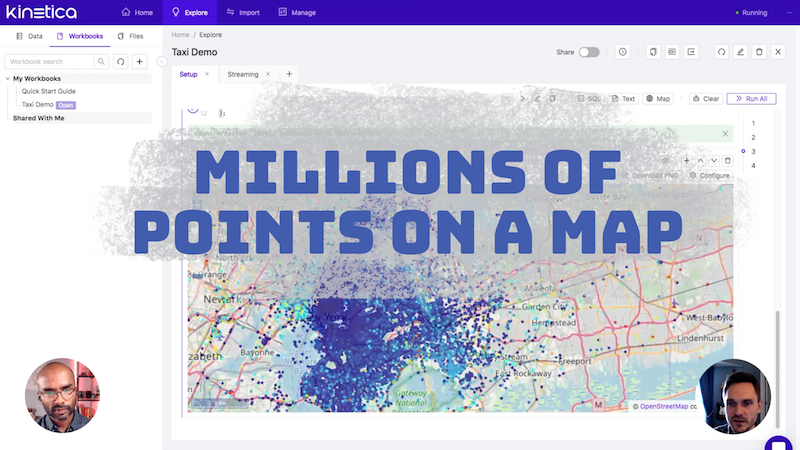
Task: Add new workbook with plus icon
Action: point(140,62)
